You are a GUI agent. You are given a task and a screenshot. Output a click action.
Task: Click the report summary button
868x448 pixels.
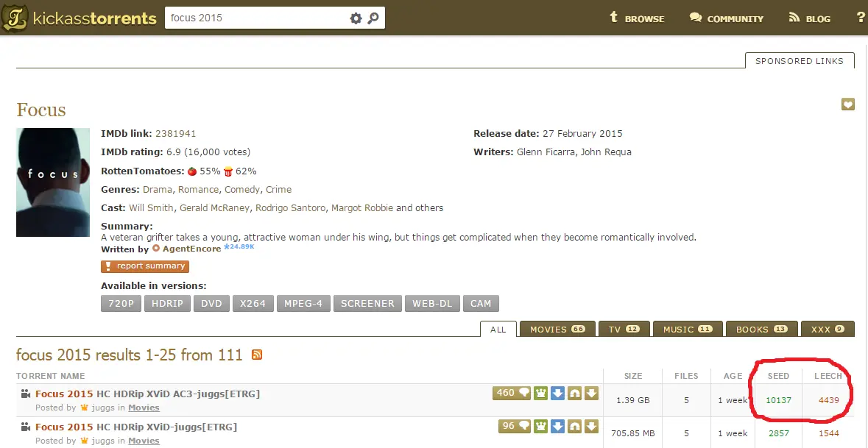click(145, 266)
